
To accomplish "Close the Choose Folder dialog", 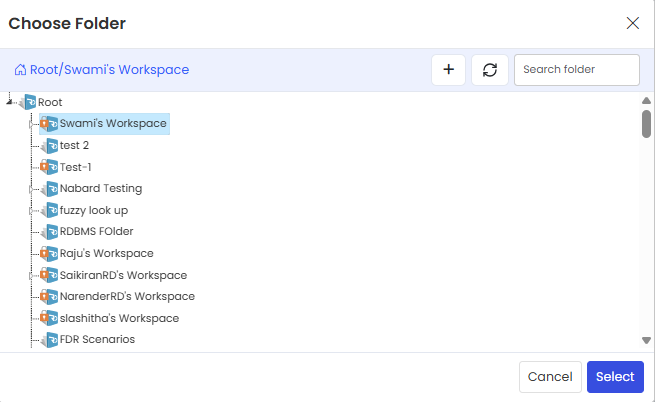I will 632,23.
